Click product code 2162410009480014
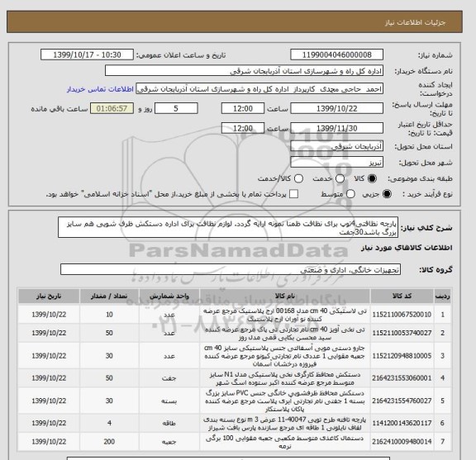The width and height of the screenshot is (476, 460). coord(402,442)
